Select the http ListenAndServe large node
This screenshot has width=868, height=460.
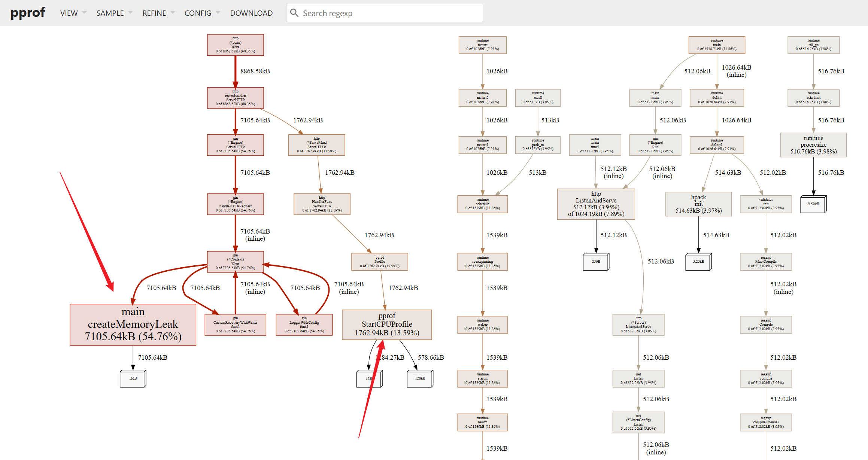(596, 204)
